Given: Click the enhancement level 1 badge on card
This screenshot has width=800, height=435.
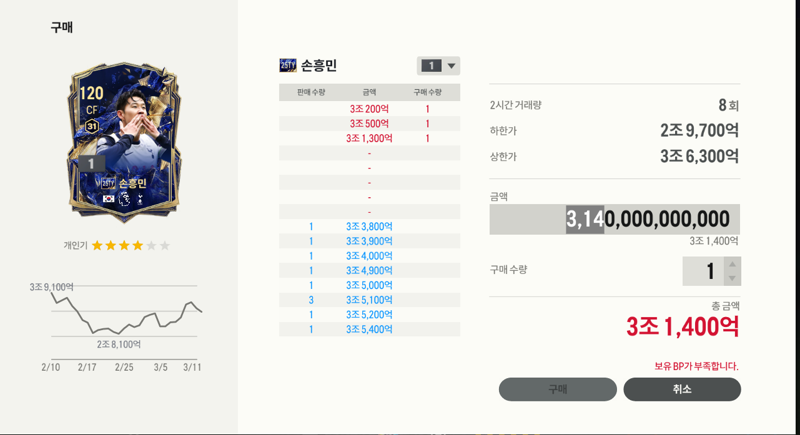Looking at the screenshot, I should (x=91, y=164).
